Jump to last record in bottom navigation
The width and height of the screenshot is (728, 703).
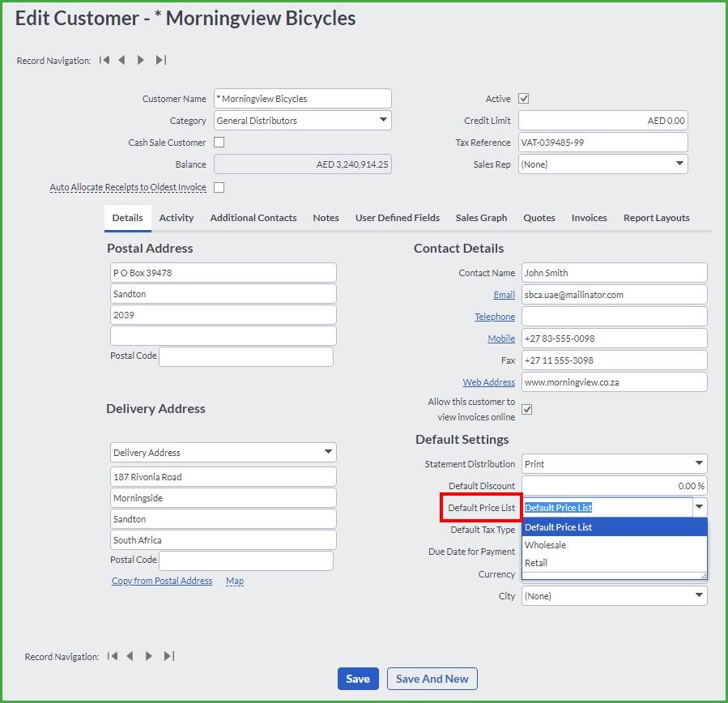tap(169, 656)
